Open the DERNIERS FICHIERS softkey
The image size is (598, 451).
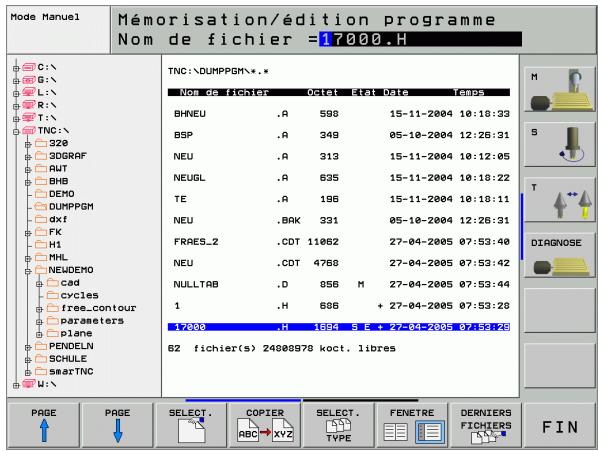pyautogui.click(x=485, y=425)
